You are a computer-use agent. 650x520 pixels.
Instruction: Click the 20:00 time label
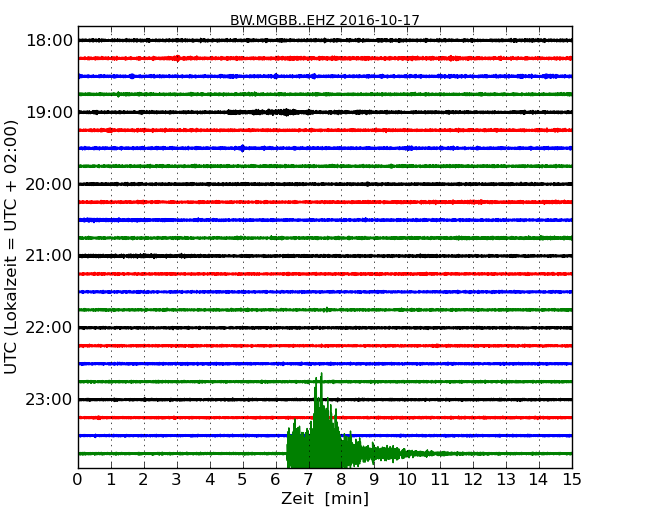[x=49, y=184]
